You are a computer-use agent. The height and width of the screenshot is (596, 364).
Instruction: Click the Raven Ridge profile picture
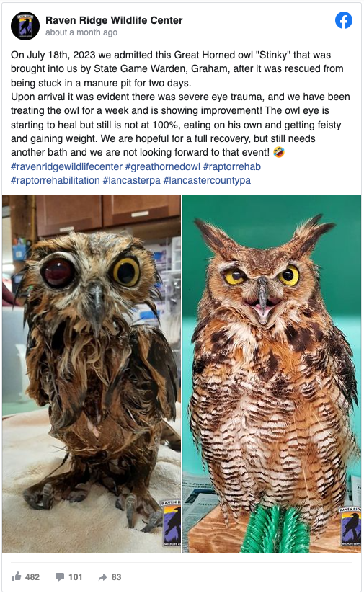(25, 26)
